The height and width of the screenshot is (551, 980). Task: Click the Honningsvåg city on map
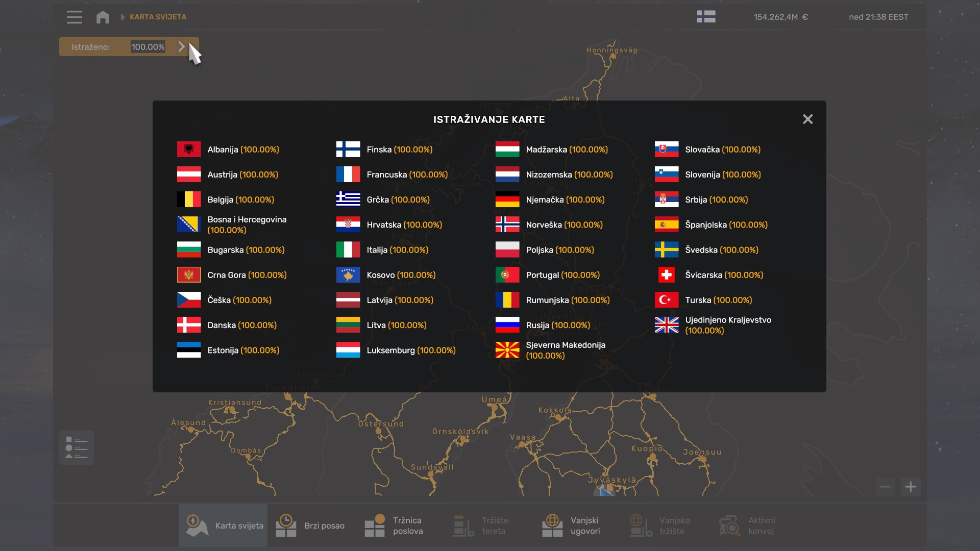[x=613, y=57]
